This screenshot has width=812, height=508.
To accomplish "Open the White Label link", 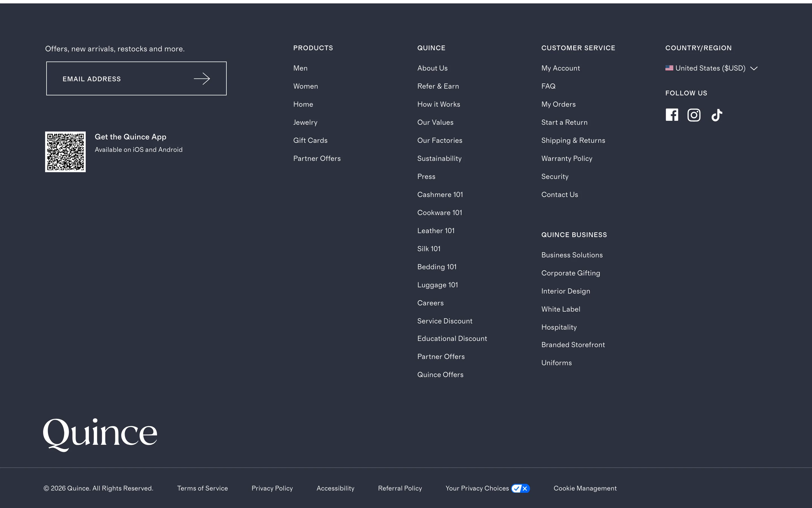I will 561,309.
